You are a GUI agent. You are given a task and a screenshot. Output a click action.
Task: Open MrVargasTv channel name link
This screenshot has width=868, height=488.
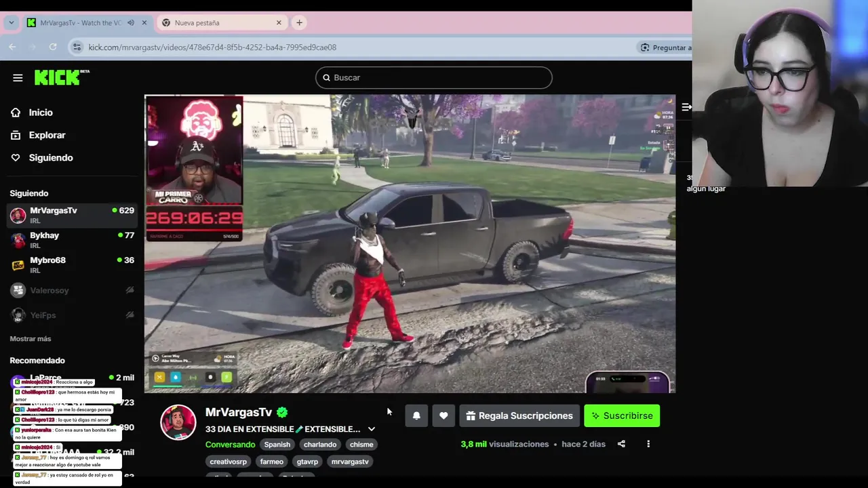[239, 412]
